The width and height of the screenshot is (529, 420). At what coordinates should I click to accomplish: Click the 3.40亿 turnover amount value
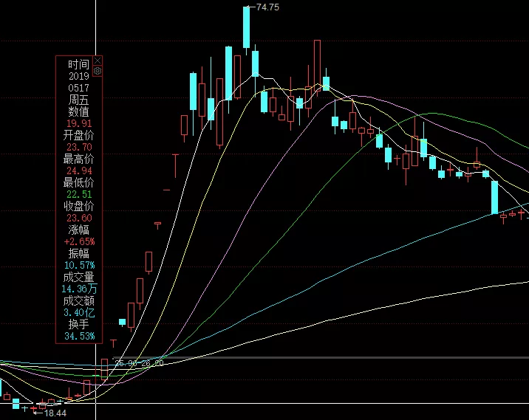pos(79,312)
